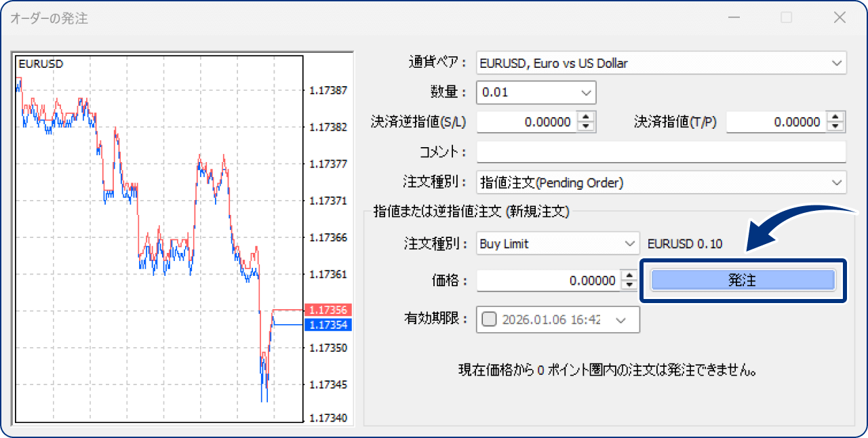Click the red ask price 1.17356 label
Screen dimensions: 868x438
pos(330,309)
